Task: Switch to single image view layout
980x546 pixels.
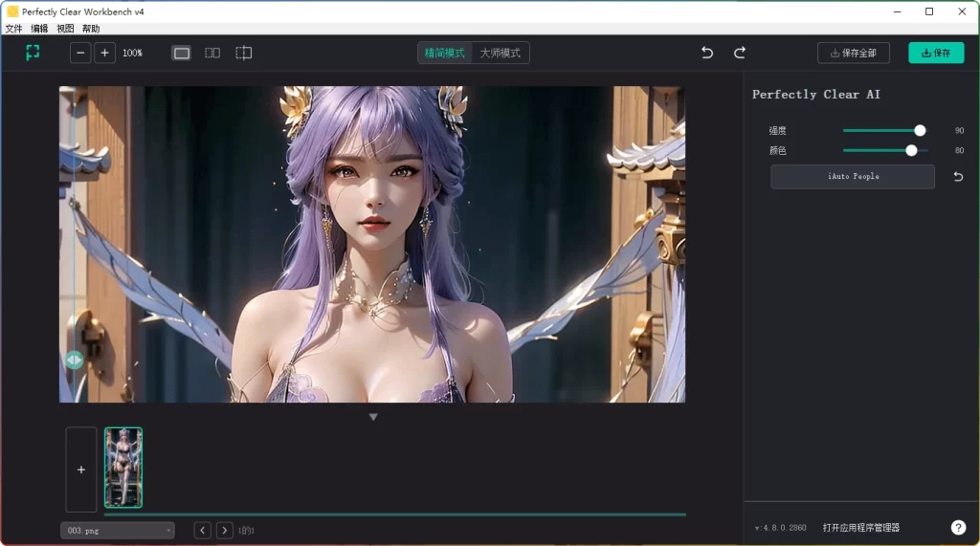Action: coord(182,53)
